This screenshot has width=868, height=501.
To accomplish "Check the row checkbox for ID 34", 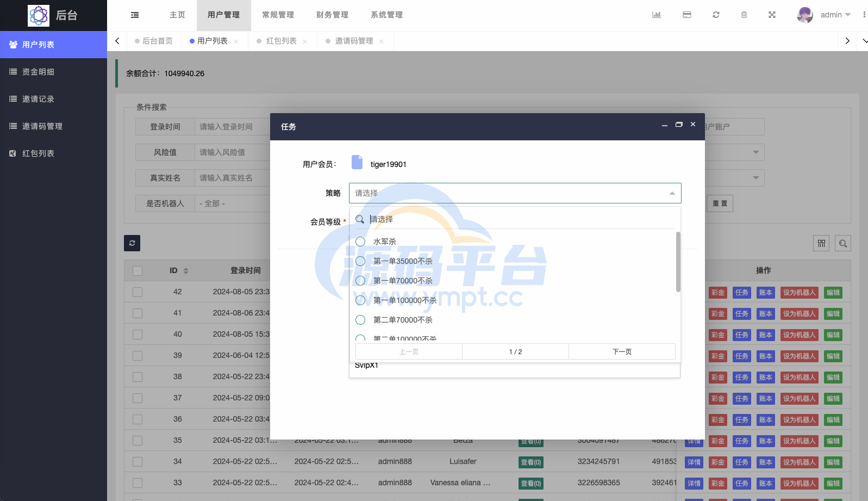I will pos(138,462).
